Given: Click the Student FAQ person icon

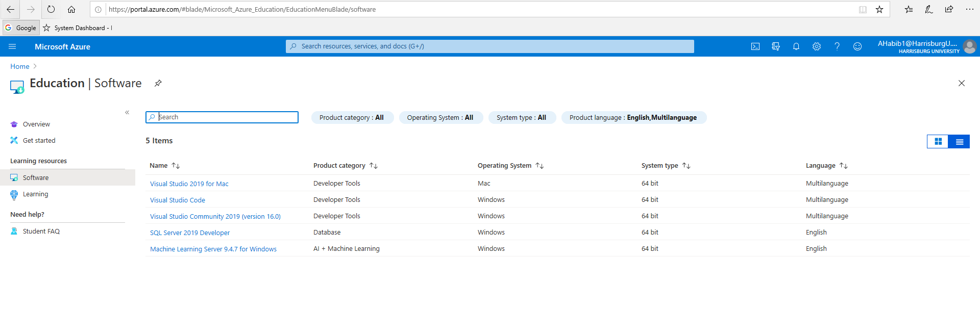Looking at the screenshot, I should 14,231.
